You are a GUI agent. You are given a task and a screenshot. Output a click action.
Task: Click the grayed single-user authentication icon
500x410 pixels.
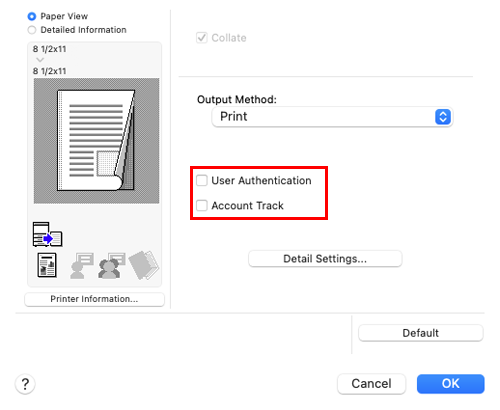tap(82, 266)
